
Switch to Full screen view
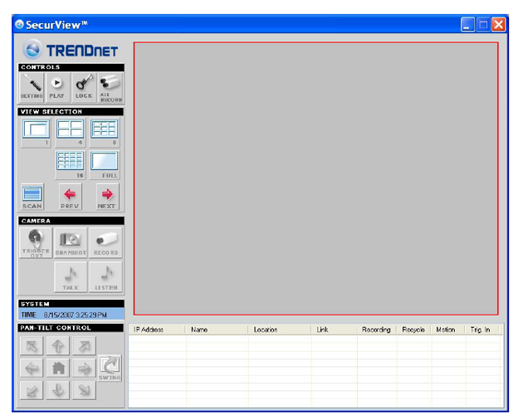click(x=105, y=165)
